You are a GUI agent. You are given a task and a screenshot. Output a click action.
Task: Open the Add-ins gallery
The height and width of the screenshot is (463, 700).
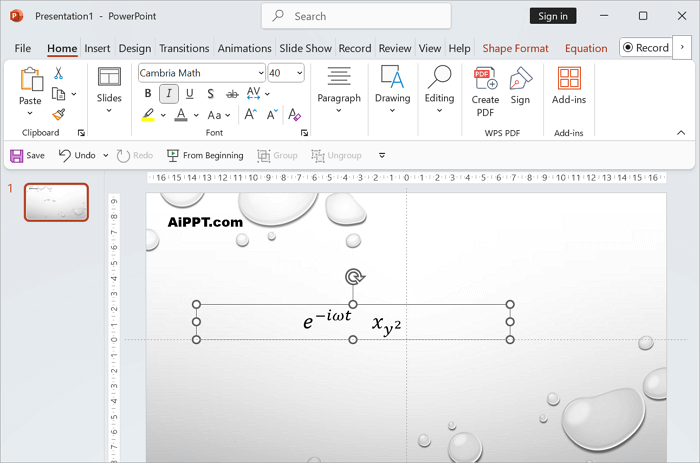tap(569, 86)
